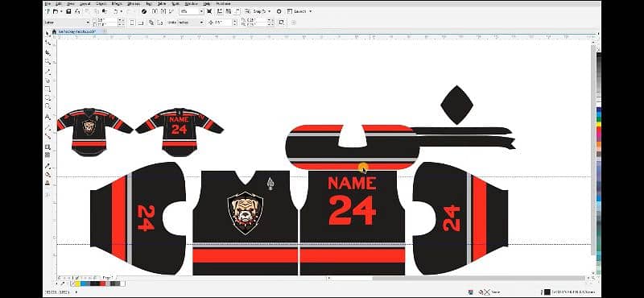Select the Drop Shadow tool

coord(47,147)
